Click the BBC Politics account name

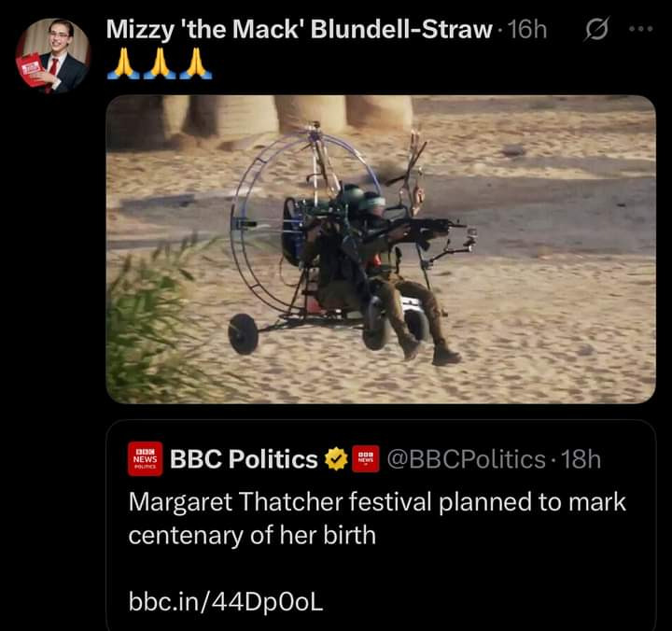tap(244, 459)
